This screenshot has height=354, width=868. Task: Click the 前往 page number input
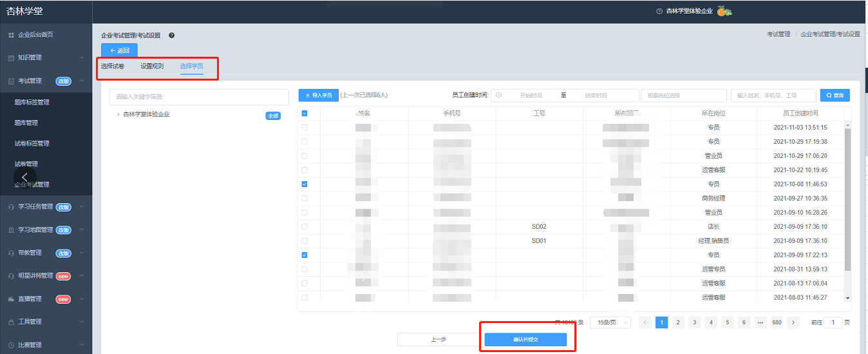coord(833,322)
